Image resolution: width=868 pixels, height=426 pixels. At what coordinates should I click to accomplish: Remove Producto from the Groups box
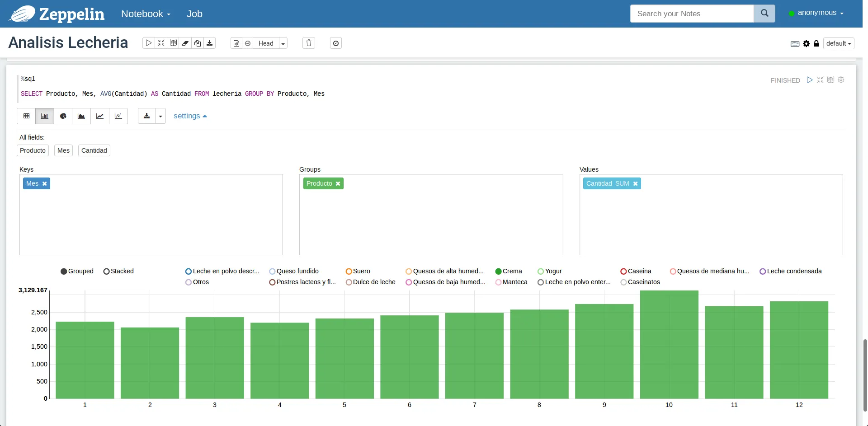[x=338, y=183]
